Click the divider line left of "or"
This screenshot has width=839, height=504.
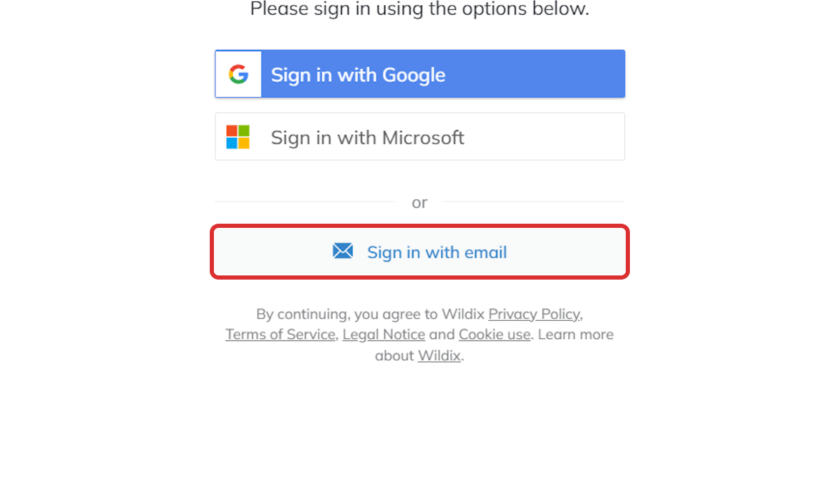pyautogui.click(x=306, y=202)
